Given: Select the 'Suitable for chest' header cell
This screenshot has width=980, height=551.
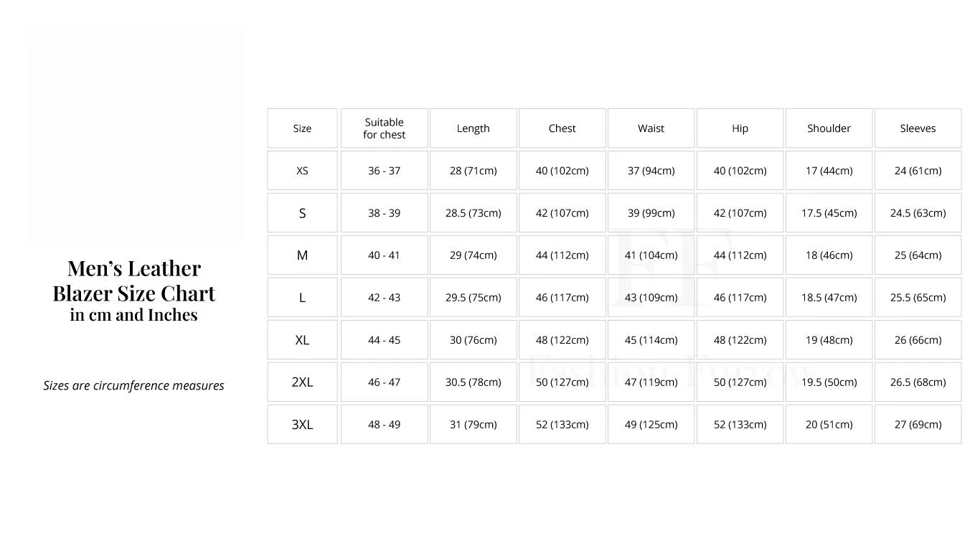Looking at the screenshot, I should [x=384, y=128].
